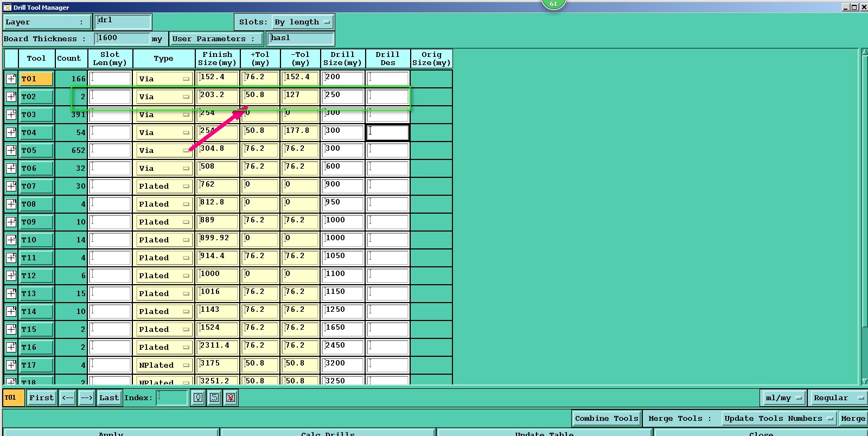The height and width of the screenshot is (436, 868).
Task: Click the Combine Tools button
Action: [607, 418]
